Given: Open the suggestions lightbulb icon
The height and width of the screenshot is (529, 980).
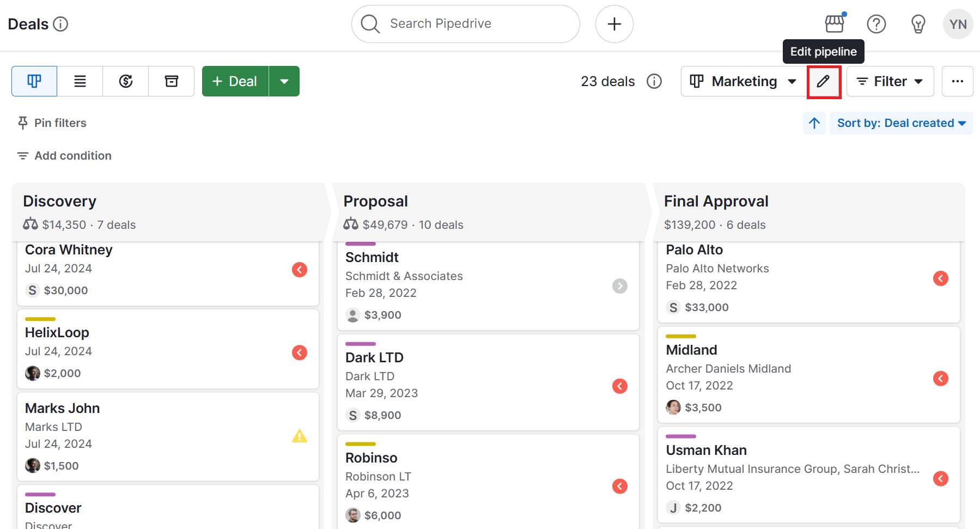Looking at the screenshot, I should [917, 23].
